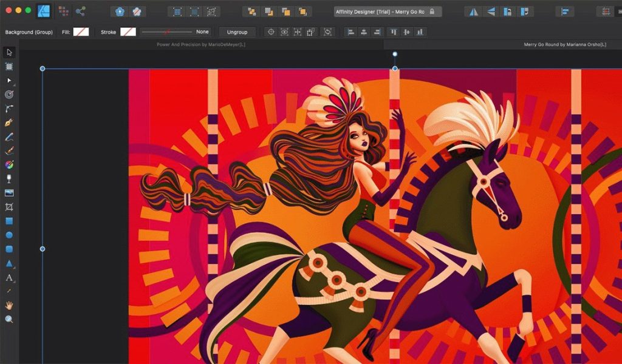The height and width of the screenshot is (364, 622).
Task: Switch to the Power And Precision document tab
Action: [x=201, y=44]
